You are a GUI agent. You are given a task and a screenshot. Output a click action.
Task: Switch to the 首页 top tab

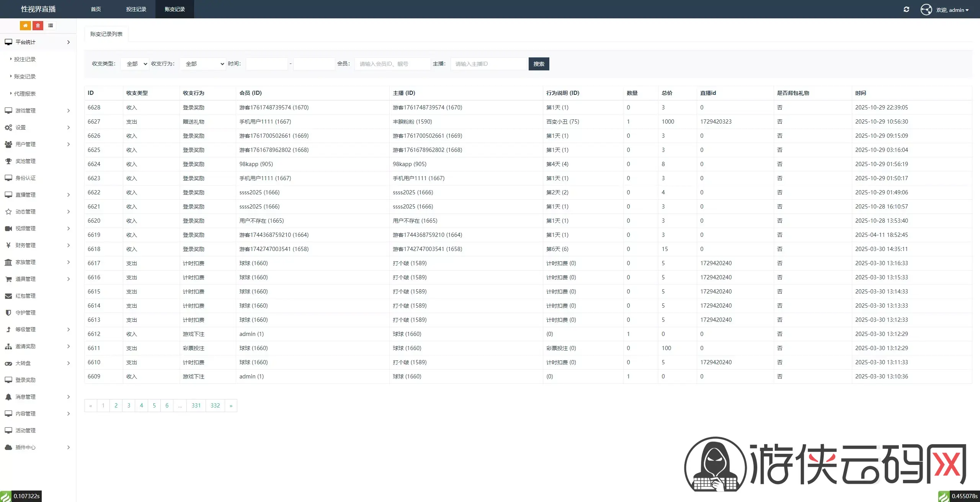click(96, 9)
